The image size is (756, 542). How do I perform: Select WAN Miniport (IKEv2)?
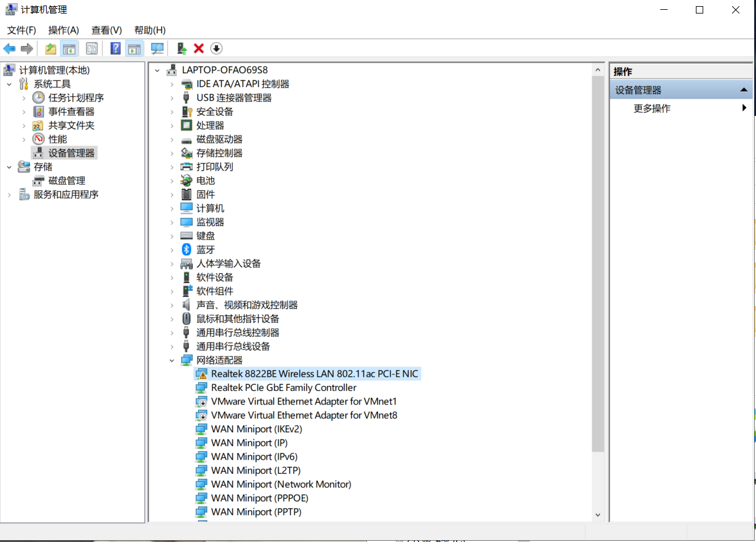(256, 429)
